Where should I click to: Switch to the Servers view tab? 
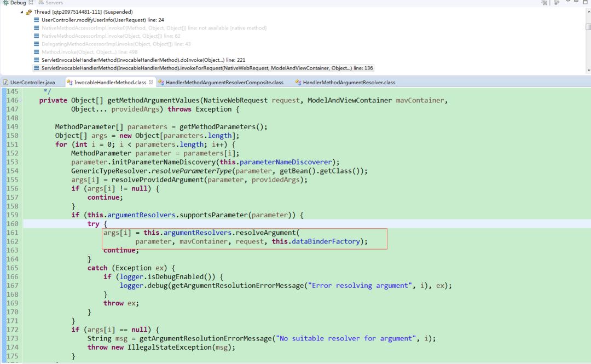[x=51, y=3]
